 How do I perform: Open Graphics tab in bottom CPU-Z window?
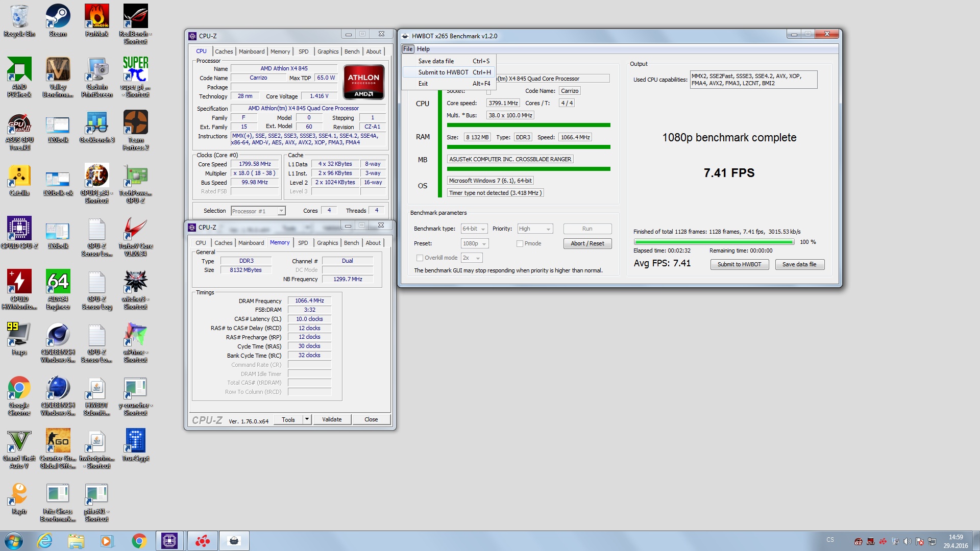[328, 243]
